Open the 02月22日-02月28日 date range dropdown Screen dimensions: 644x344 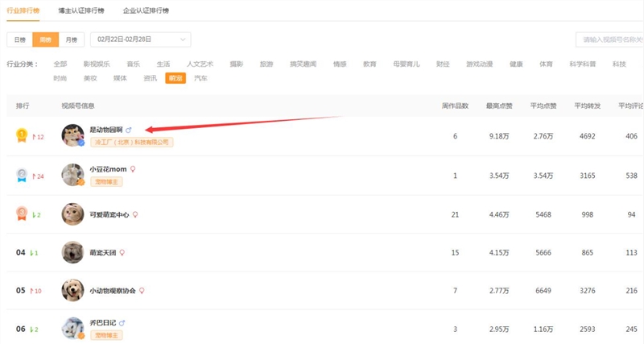pos(140,39)
